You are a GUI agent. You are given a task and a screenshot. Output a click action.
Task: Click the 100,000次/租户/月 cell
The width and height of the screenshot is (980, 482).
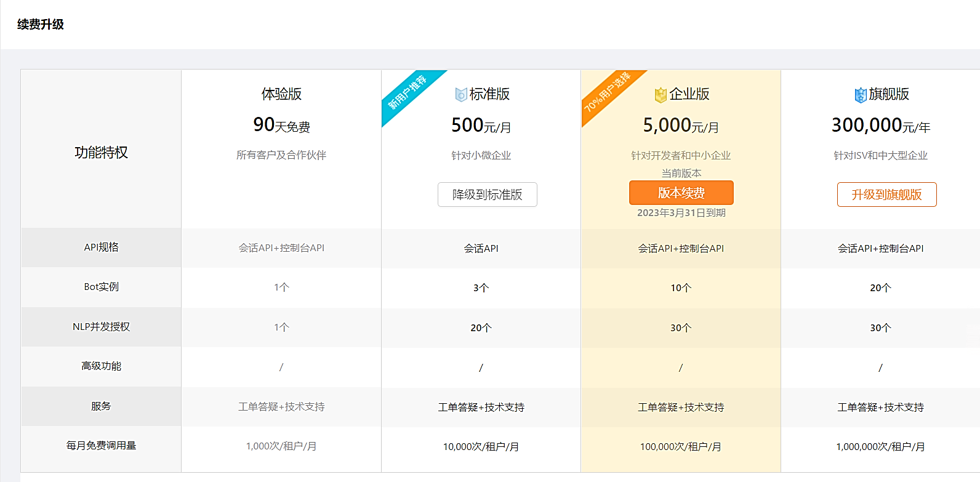[681, 447]
